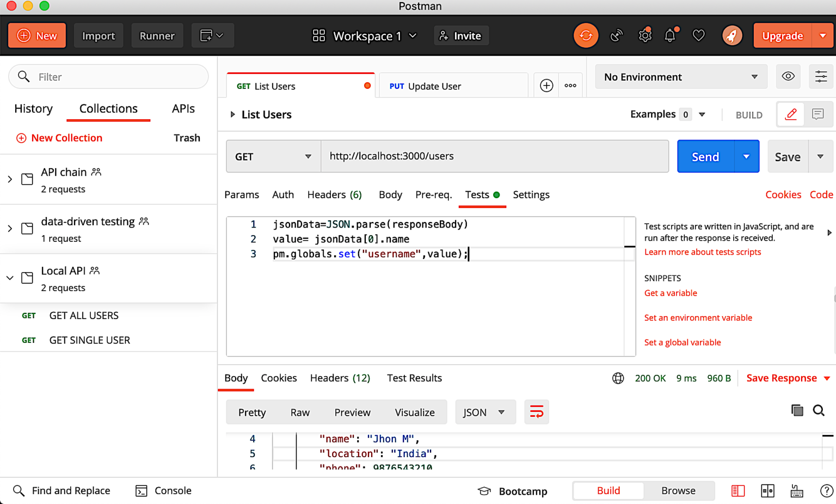Open new window icon dropdown

(212, 35)
